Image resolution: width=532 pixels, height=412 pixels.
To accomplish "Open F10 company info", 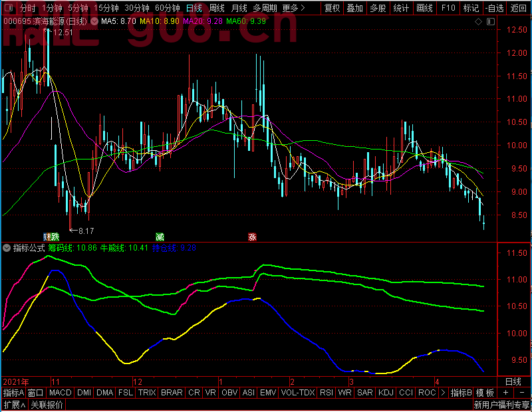I will (x=448, y=8).
